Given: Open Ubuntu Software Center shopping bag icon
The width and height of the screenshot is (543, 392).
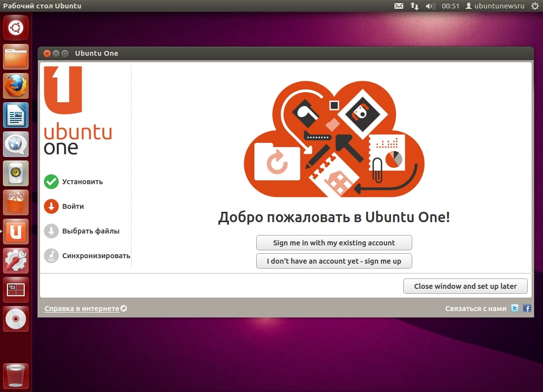Looking at the screenshot, I should click(x=16, y=202).
